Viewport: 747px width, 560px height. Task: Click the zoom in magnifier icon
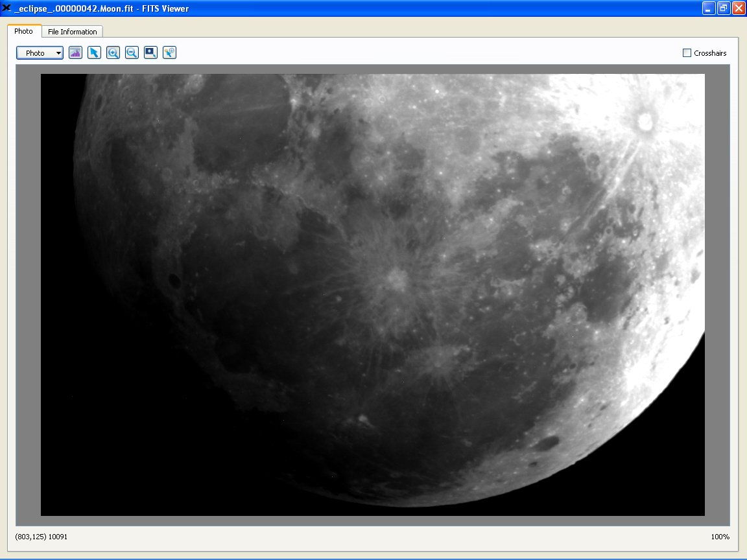[x=113, y=53]
